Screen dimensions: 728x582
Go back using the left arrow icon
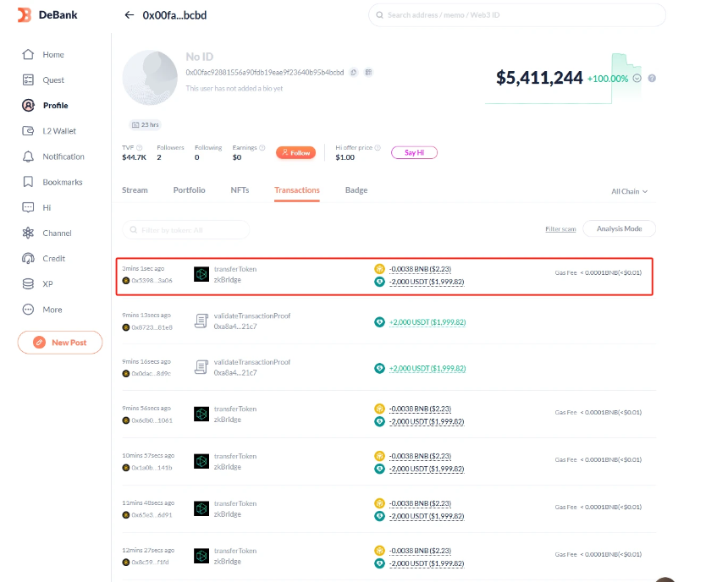129,15
